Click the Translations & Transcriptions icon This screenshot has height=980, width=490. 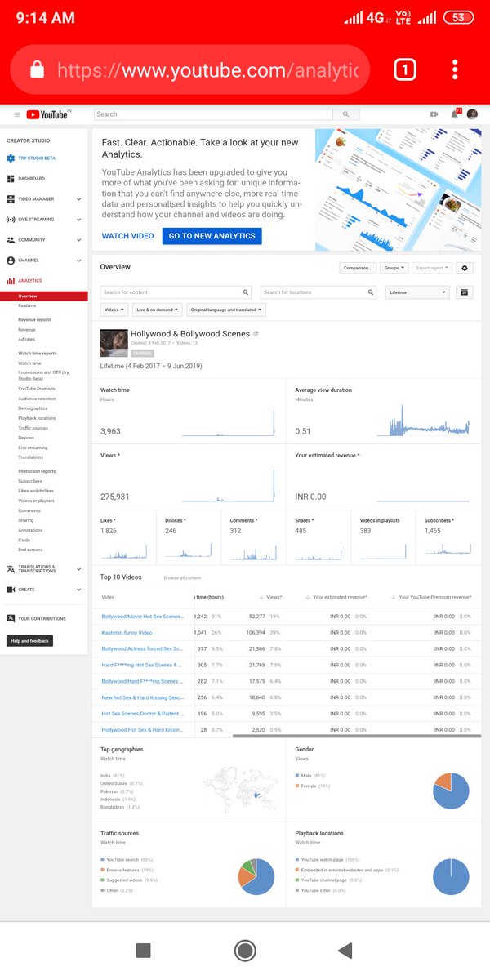11,569
